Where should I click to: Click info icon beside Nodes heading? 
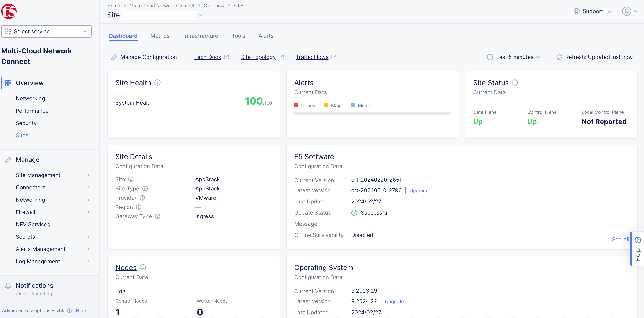(143, 267)
